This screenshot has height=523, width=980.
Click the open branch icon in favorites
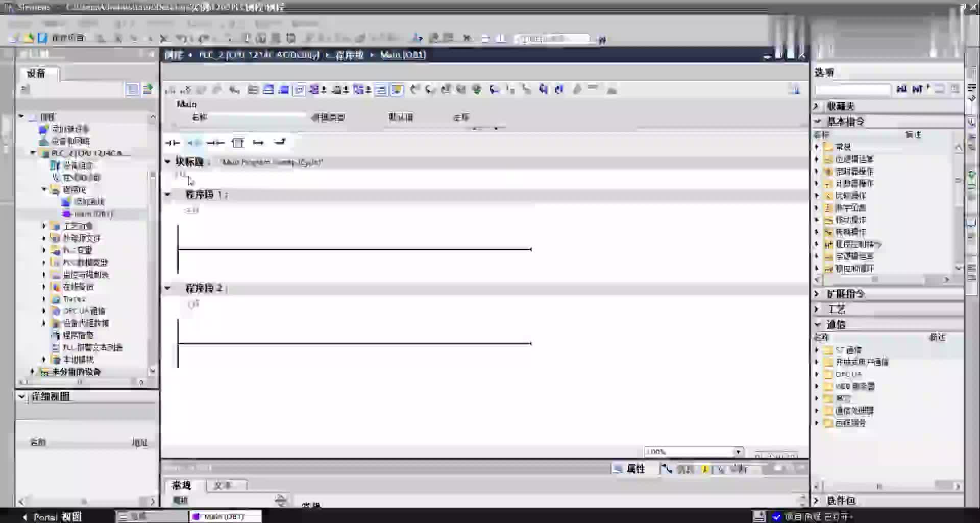pos(258,143)
